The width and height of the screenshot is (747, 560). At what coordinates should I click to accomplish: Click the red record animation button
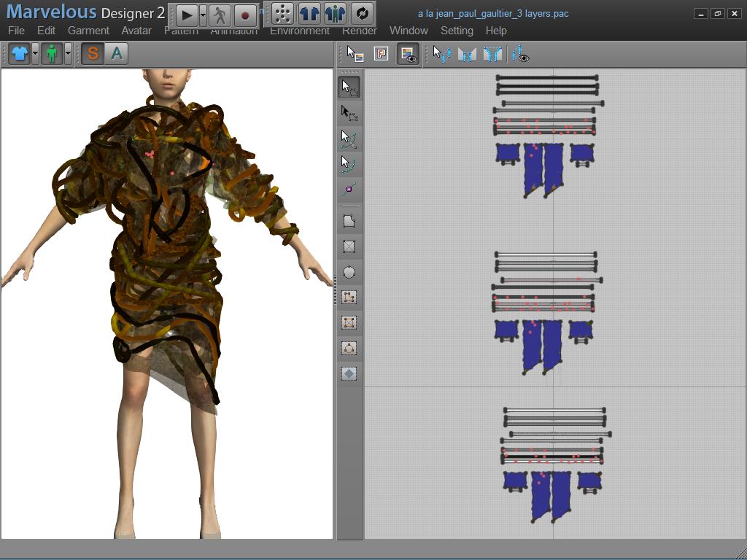245,14
